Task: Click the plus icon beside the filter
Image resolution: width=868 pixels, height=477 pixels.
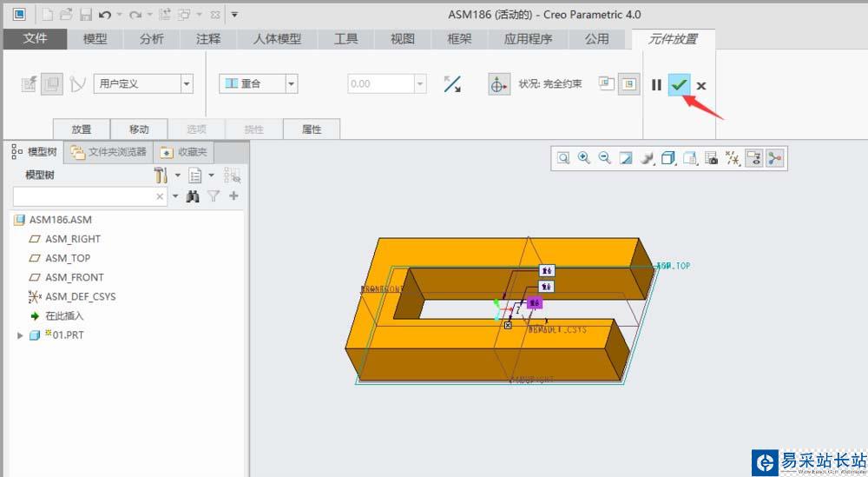Action: click(x=233, y=195)
